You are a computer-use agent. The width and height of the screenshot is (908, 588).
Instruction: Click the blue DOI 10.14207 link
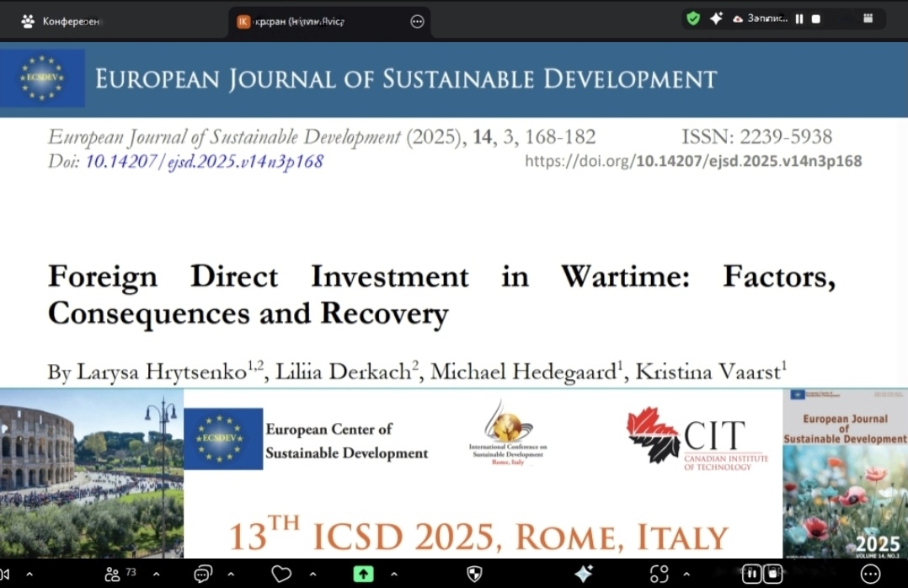[203, 161]
